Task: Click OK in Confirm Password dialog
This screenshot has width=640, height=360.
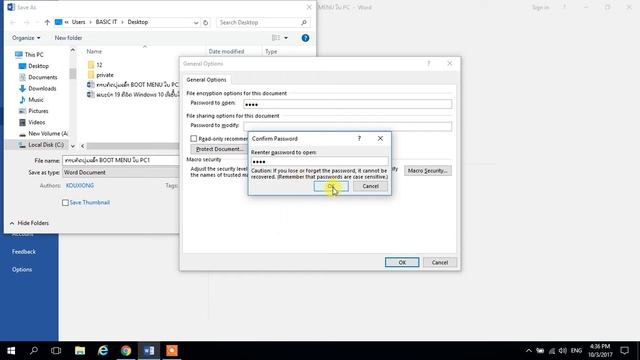Action: point(331,186)
